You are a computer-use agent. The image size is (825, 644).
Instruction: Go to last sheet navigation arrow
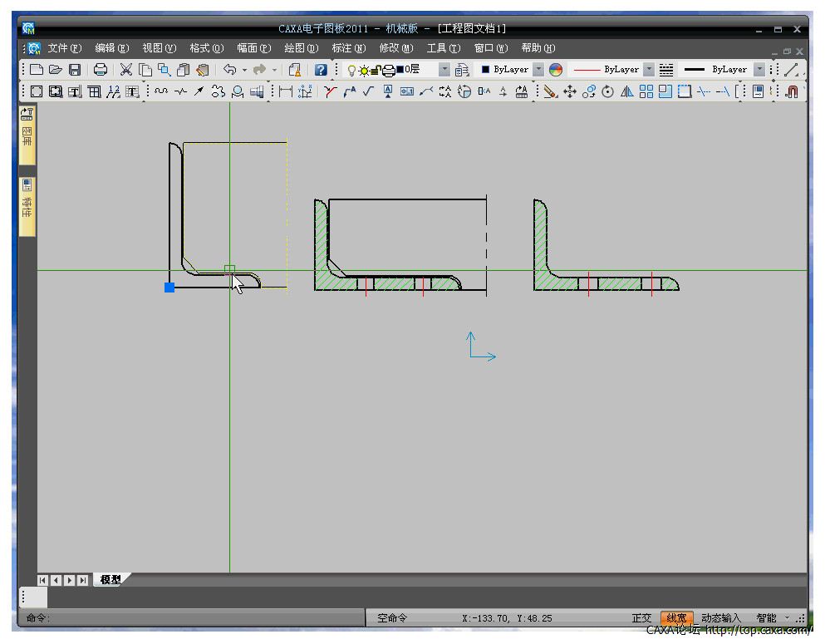[x=82, y=580]
